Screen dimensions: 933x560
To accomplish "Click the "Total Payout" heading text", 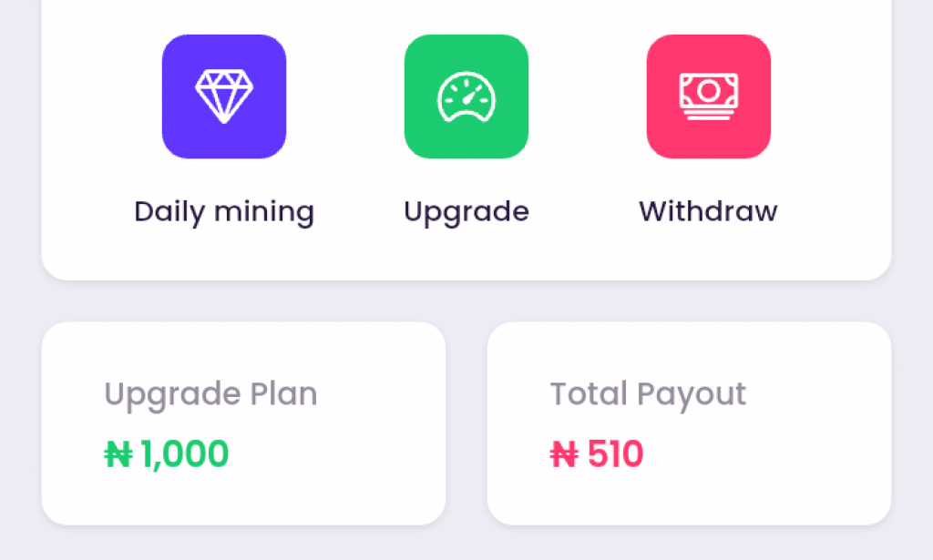I will tap(648, 394).
